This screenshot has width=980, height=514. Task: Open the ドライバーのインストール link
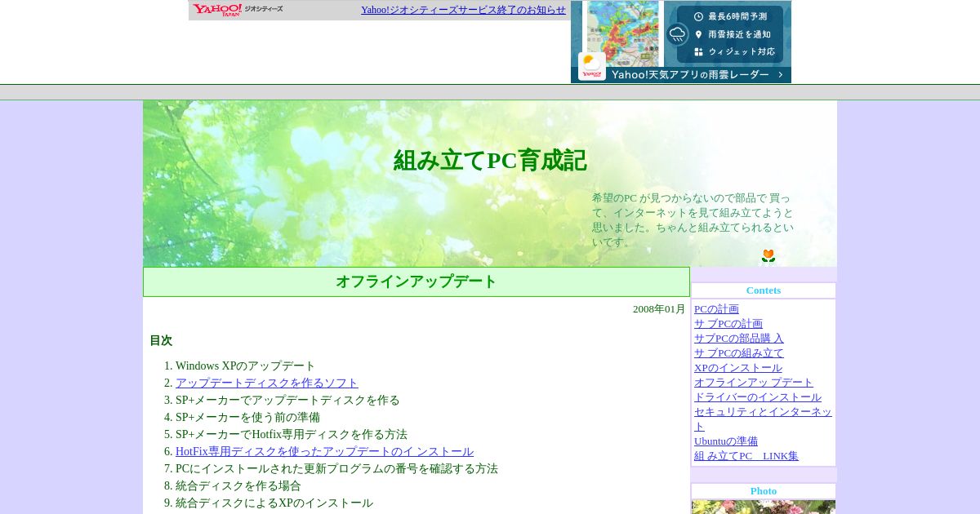pyautogui.click(x=758, y=397)
